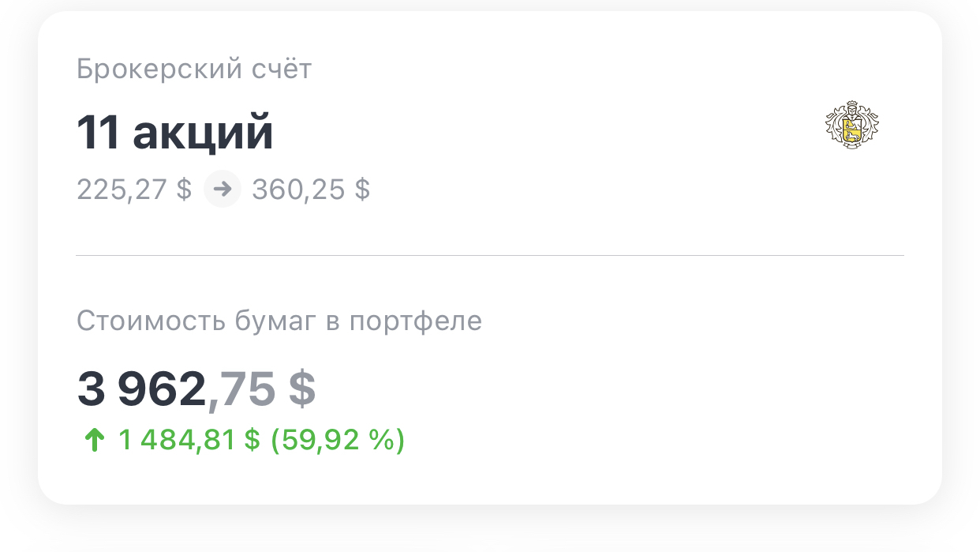Image resolution: width=980 pixels, height=552 pixels.
Task: Click the green gain amount 1 484,81
Action: pos(177,440)
